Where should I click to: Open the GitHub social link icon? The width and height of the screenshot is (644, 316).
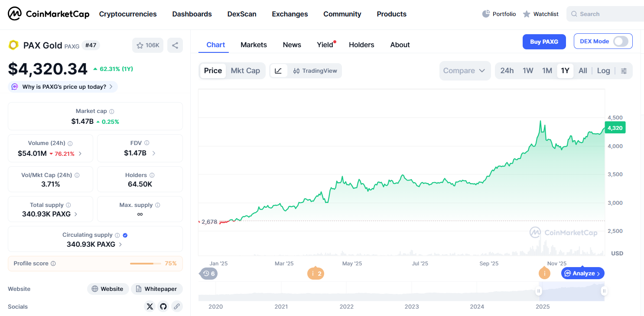163,306
